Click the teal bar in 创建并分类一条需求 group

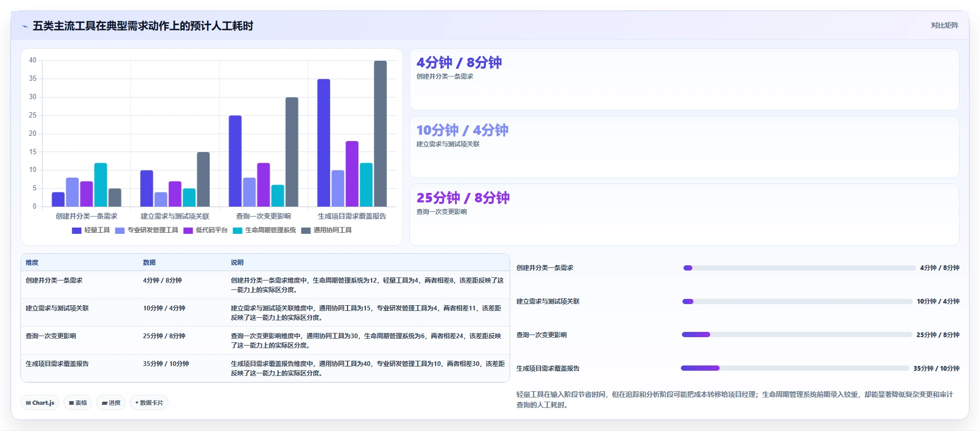[x=101, y=185]
